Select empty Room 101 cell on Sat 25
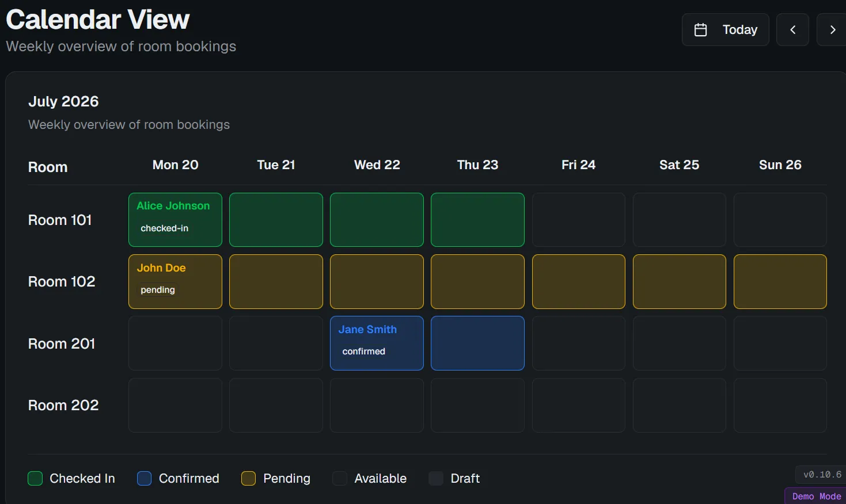This screenshot has width=846, height=504. tap(680, 220)
